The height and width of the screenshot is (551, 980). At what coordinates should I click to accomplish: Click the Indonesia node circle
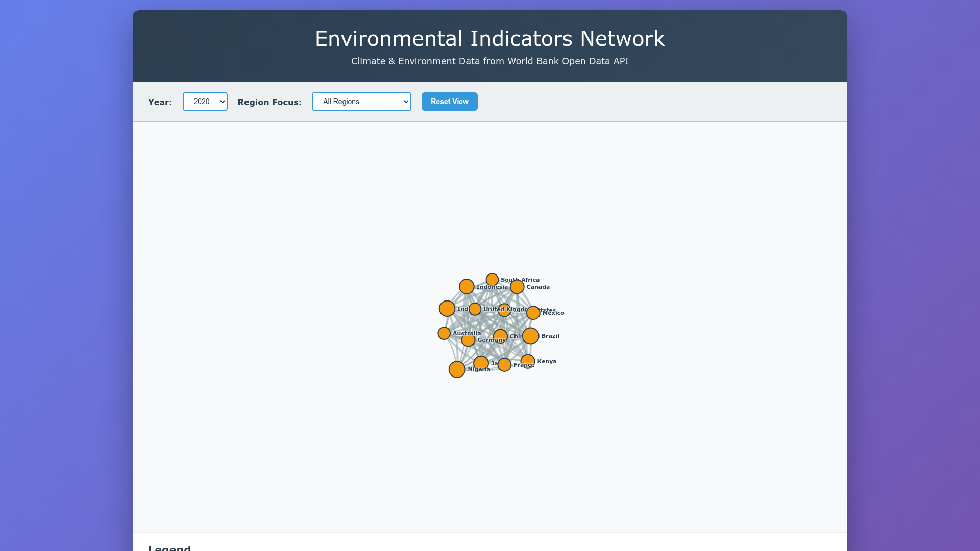pyautogui.click(x=467, y=287)
